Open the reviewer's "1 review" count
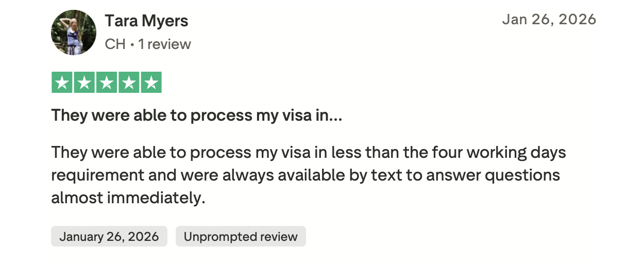 pos(164,44)
